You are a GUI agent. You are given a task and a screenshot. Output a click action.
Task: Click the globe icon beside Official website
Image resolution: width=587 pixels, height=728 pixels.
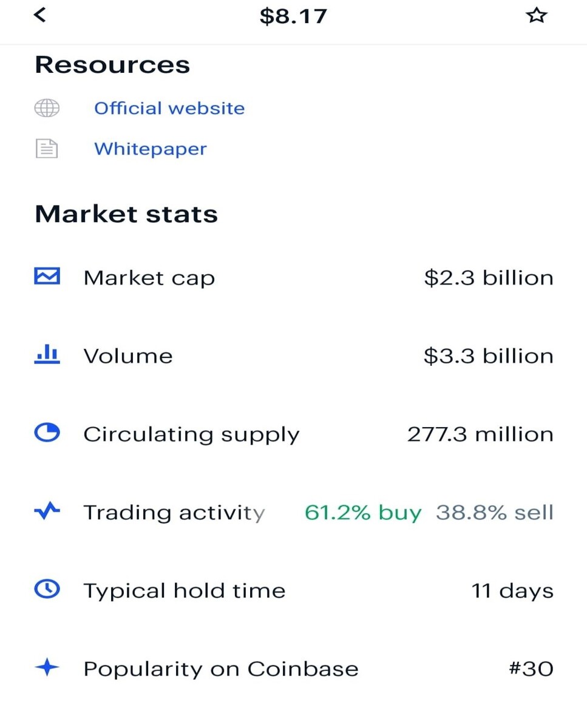tap(47, 109)
